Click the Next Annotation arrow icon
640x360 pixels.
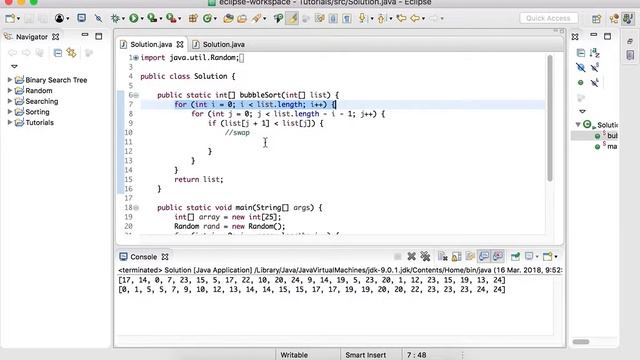pyautogui.click(x=362, y=18)
